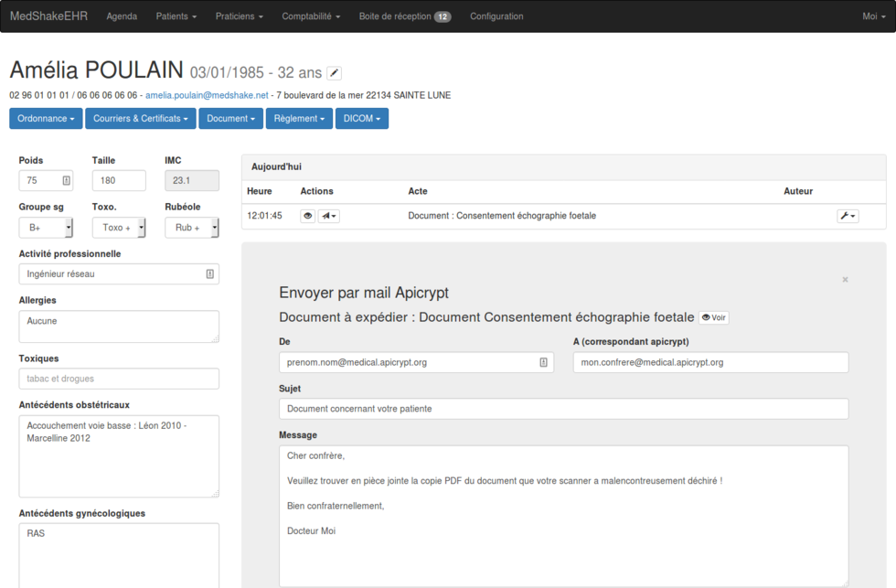Open the DICOM dropdown button

362,118
